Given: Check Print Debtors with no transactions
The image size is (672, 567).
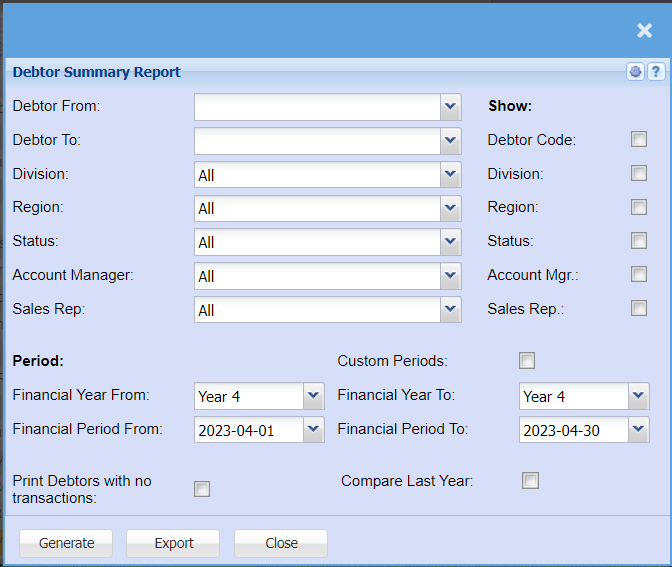Looking at the screenshot, I should (202, 489).
